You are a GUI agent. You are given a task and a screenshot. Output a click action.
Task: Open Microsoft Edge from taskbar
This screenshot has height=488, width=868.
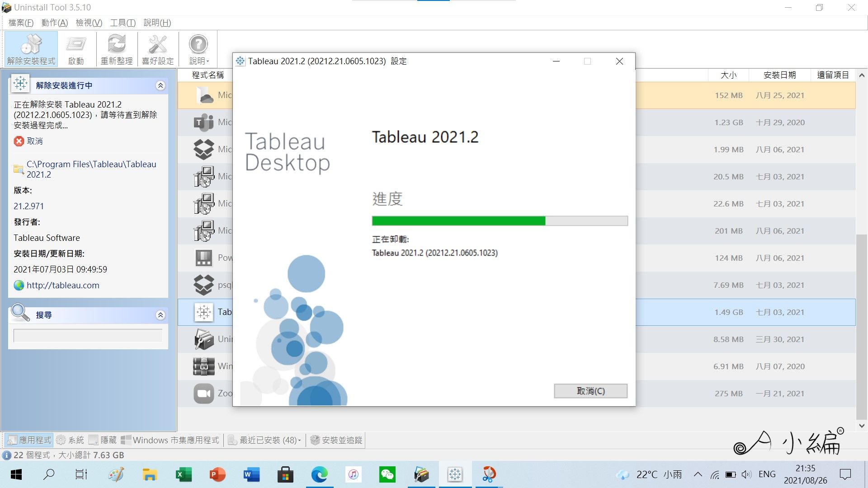point(319,474)
